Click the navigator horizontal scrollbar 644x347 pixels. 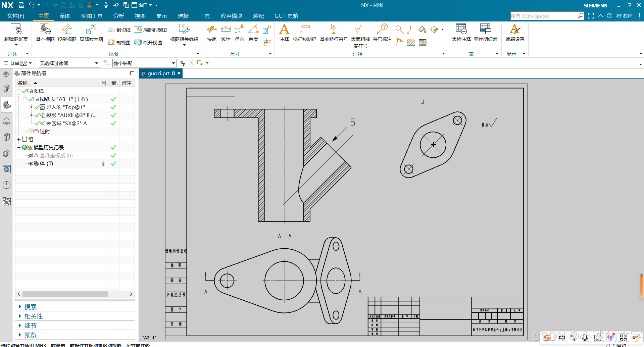tap(65, 294)
